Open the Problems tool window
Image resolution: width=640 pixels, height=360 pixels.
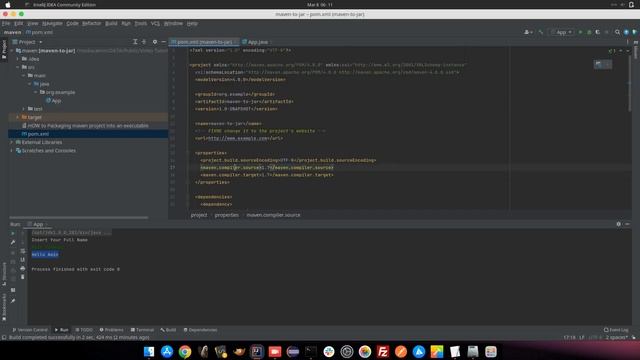click(x=111, y=330)
